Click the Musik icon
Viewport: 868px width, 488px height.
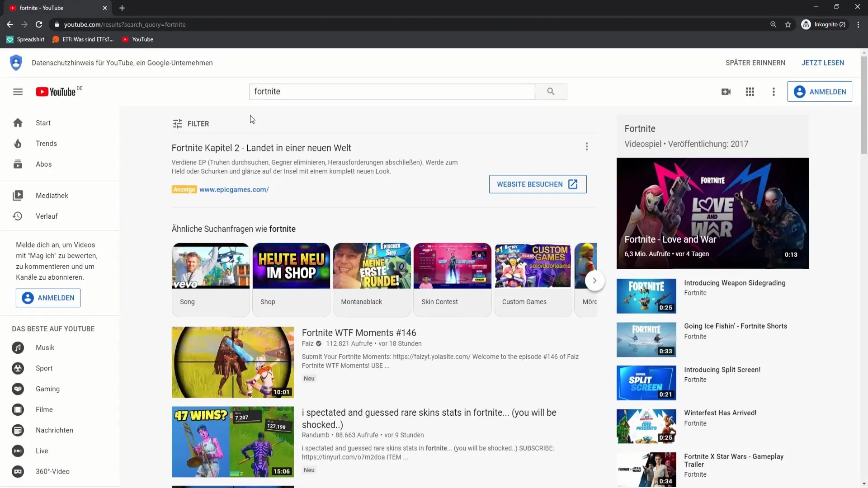click(x=18, y=347)
